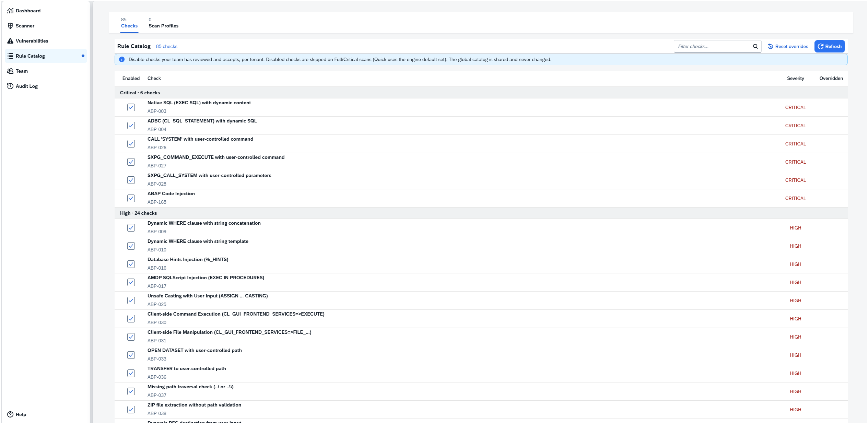Image resolution: width=868 pixels, height=424 pixels.
Task: Uncheck ABAP Code Injection ABP-165
Action: tap(131, 198)
